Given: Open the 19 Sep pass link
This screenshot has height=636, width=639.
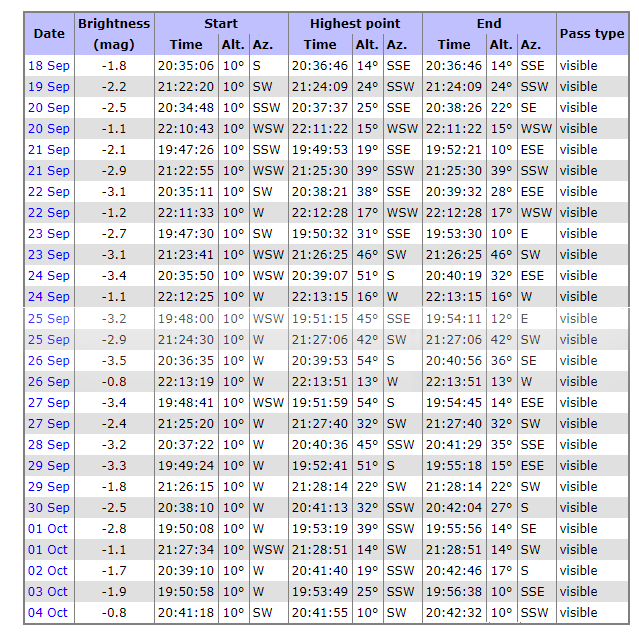Looking at the screenshot, I should (48, 87).
